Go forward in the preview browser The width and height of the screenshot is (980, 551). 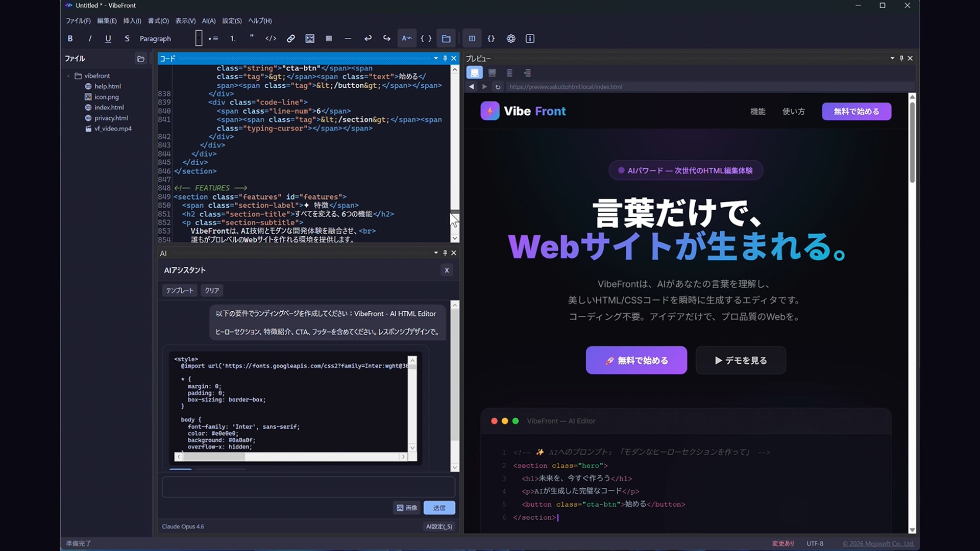tap(484, 87)
